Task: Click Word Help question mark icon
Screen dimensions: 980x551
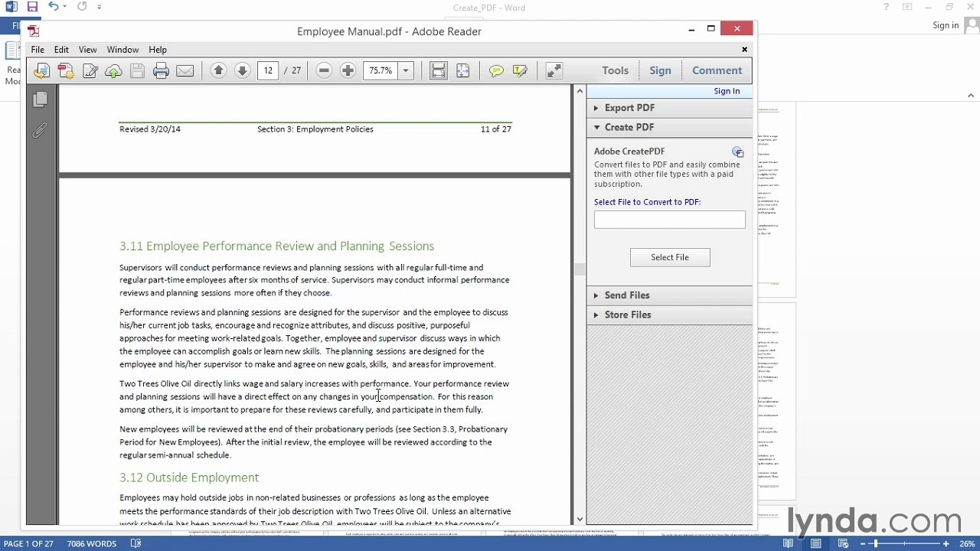Action: (x=887, y=7)
